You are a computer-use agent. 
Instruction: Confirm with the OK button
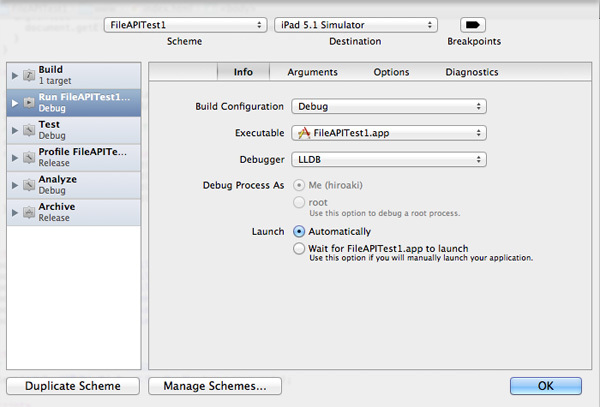tap(546, 386)
